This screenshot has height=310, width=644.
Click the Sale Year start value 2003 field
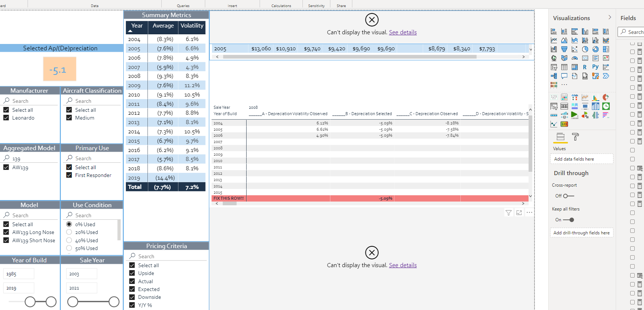click(82, 274)
